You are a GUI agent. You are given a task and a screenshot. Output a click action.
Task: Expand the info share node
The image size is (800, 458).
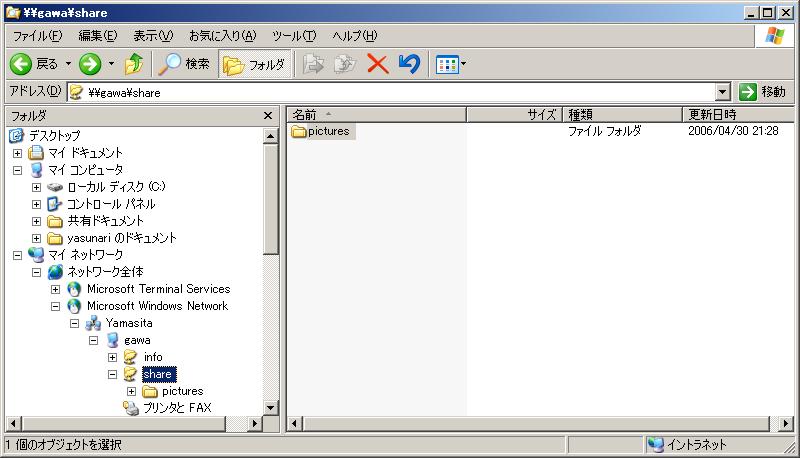coord(113,358)
